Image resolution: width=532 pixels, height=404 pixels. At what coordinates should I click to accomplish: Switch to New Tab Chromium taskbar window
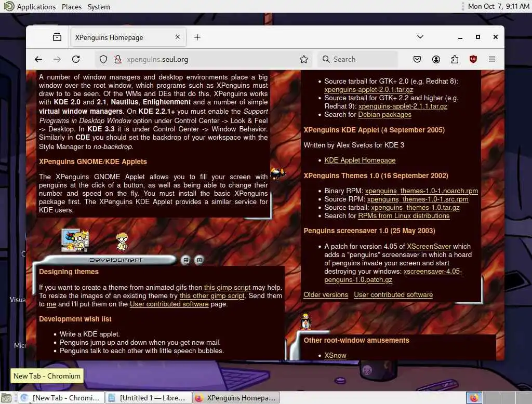tap(61, 398)
